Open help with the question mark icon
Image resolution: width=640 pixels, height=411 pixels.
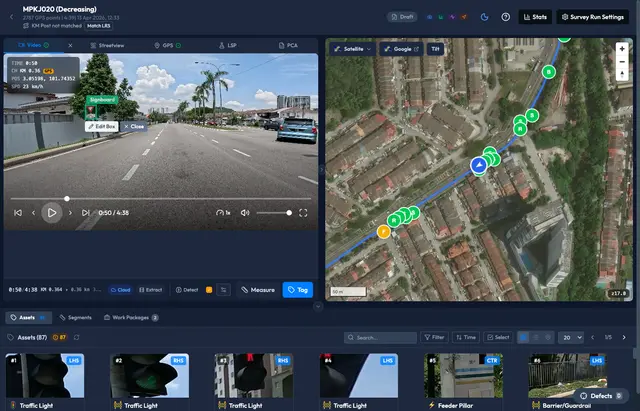(506, 17)
